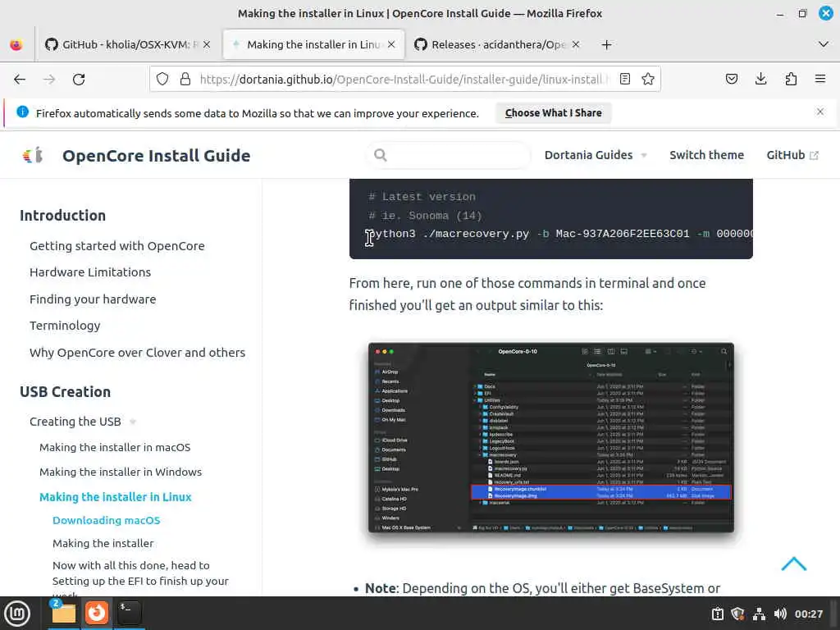This screenshot has width=840, height=630.
Task: Open the GitHub external link
Action: coord(792,155)
